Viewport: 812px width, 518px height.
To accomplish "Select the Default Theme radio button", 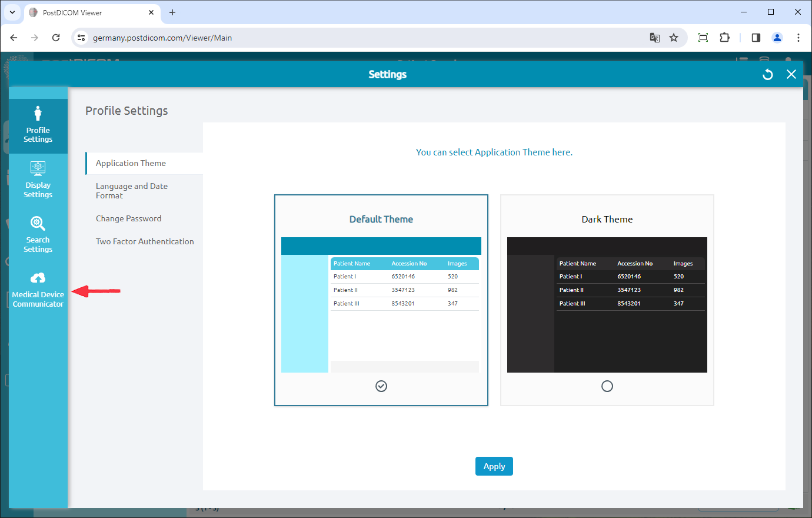I will pos(381,386).
